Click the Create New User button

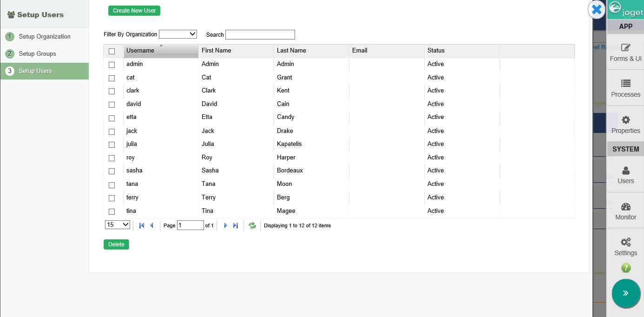[134, 11]
